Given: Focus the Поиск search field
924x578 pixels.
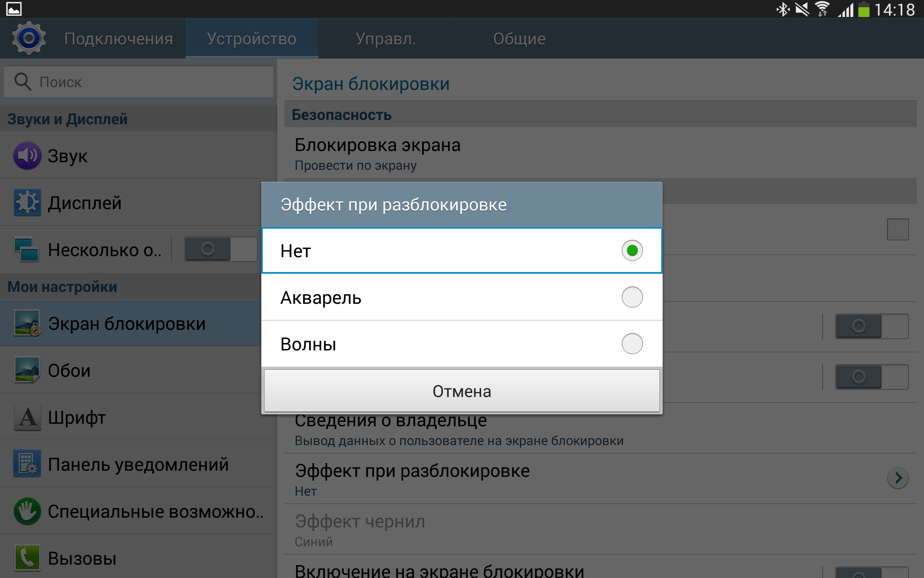Looking at the screenshot, I should (x=139, y=81).
